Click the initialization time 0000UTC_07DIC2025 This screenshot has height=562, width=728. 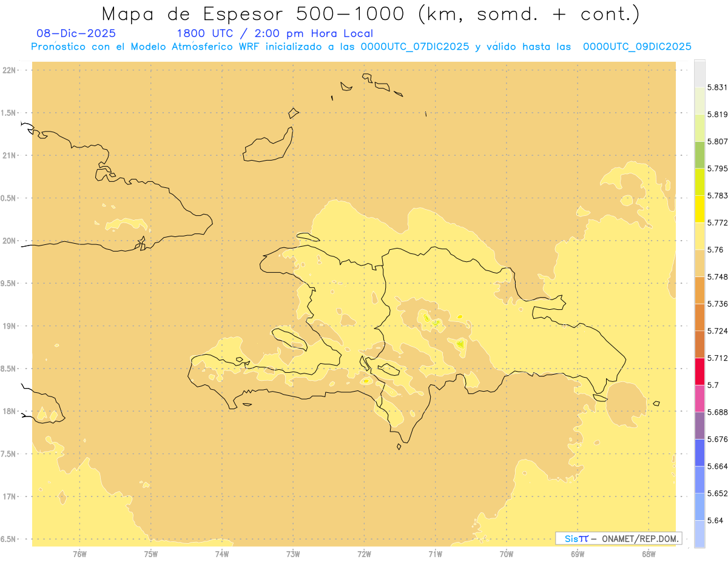click(x=414, y=47)
